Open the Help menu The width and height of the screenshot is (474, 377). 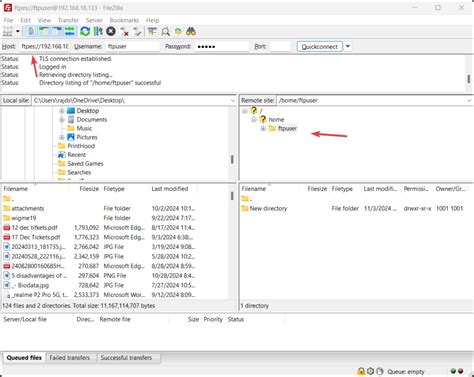[x=152, y=20]
